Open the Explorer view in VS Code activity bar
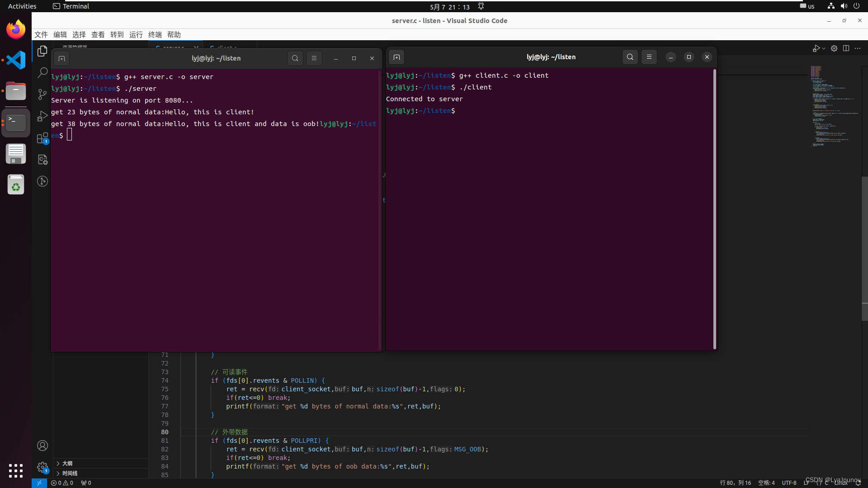The image size is (868, 488). click(42, 51)
